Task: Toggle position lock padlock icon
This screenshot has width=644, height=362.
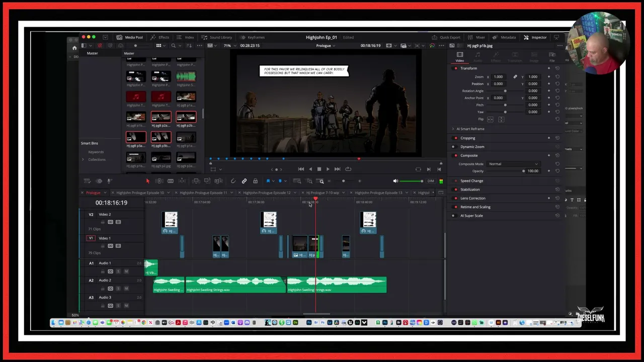Action: pos(255,181)
